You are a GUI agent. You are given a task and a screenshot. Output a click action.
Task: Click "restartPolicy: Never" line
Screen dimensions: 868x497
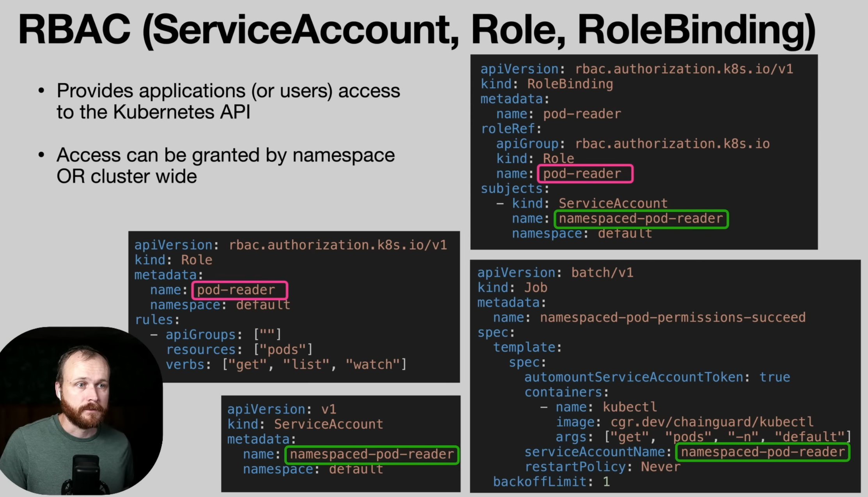coord(602,467)
